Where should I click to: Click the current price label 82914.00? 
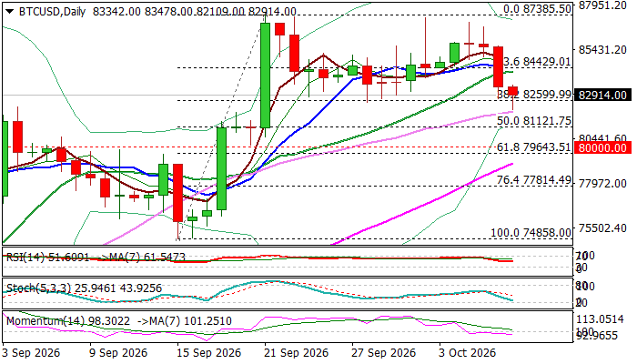pyautogui.click(x=602, y=95)
